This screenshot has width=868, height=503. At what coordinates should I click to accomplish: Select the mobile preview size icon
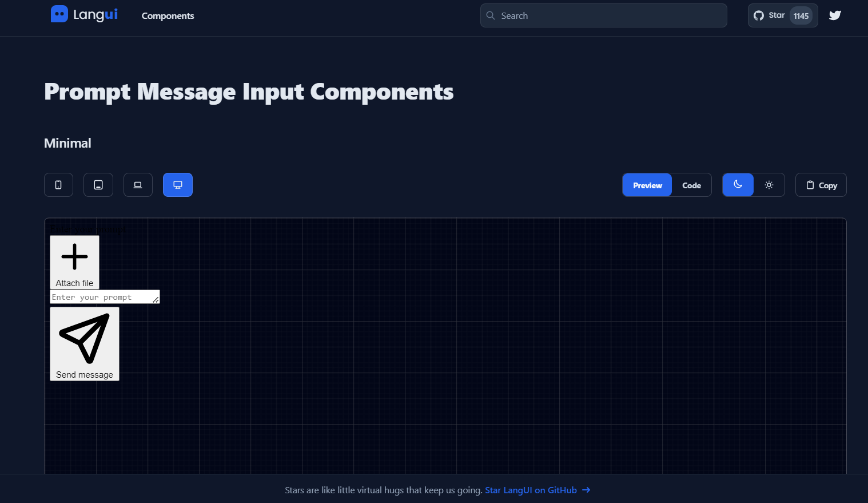pos(58,184)
